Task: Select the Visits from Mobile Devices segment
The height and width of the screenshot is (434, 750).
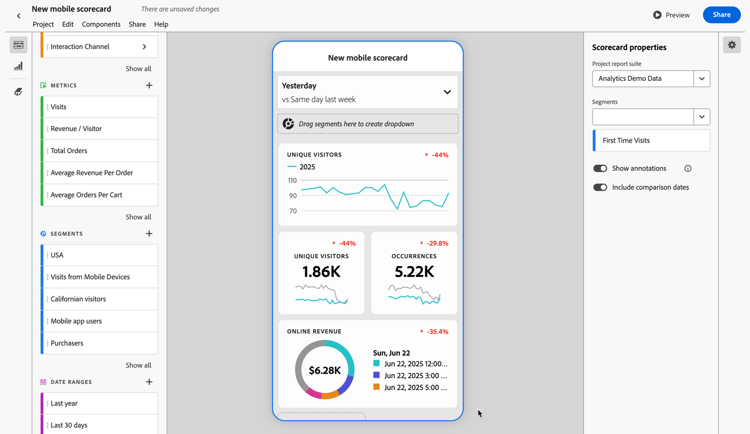Action: tap(99, 277)
